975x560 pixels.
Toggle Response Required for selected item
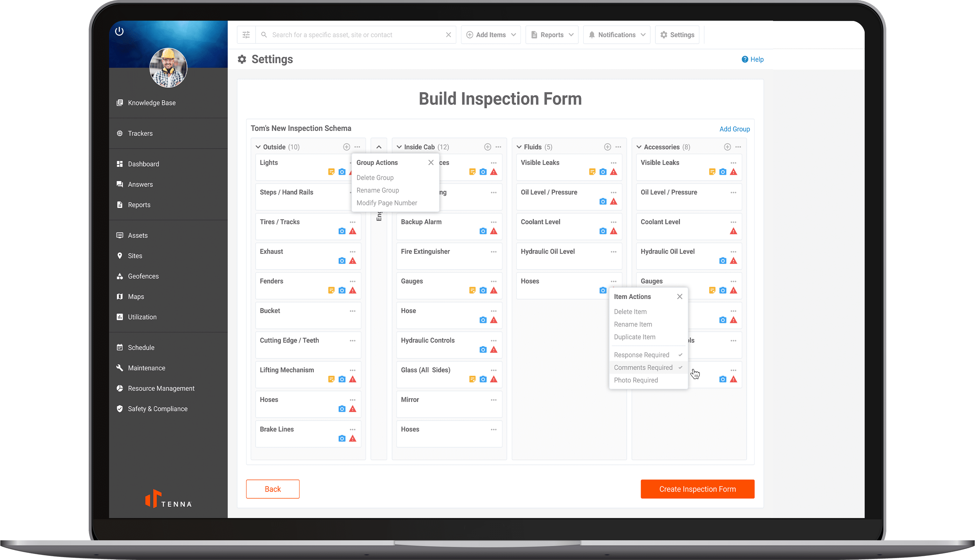(641, 355)
